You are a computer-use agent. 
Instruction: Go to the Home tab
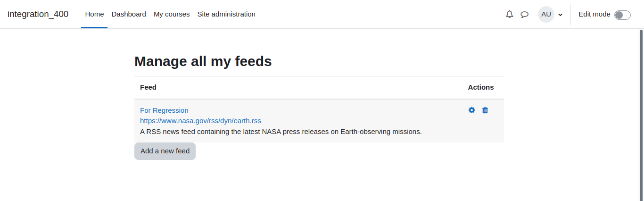[x=94, y=14]
